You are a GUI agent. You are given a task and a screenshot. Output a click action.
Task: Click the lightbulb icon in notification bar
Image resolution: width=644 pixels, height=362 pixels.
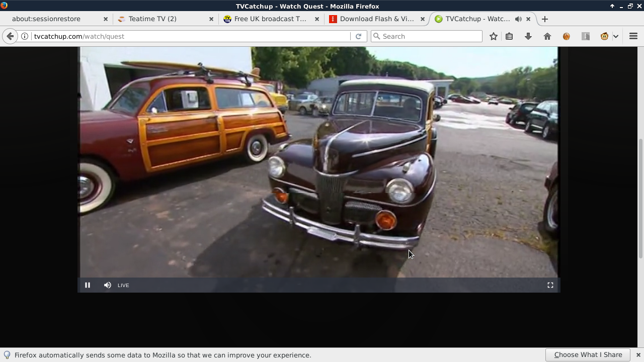(7, 355)
